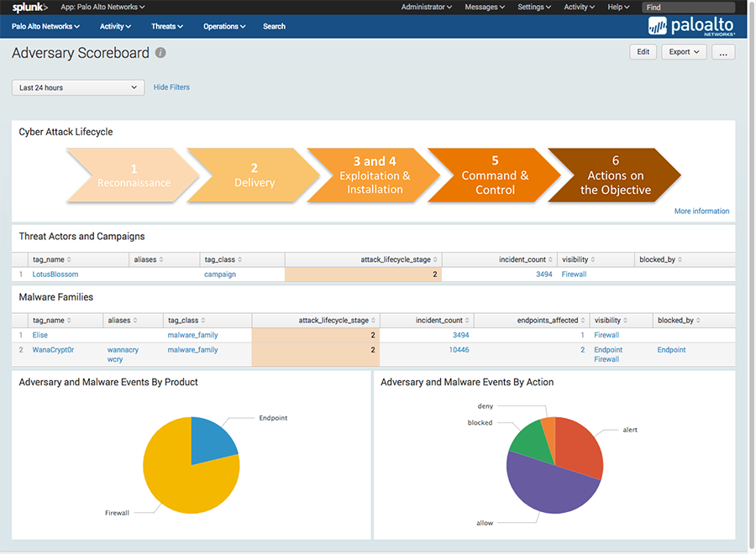Click Firewall visibility for LotusBlossom
This screenshot has width=756, height=554.
pyautogui.click(x=574, y=274)
